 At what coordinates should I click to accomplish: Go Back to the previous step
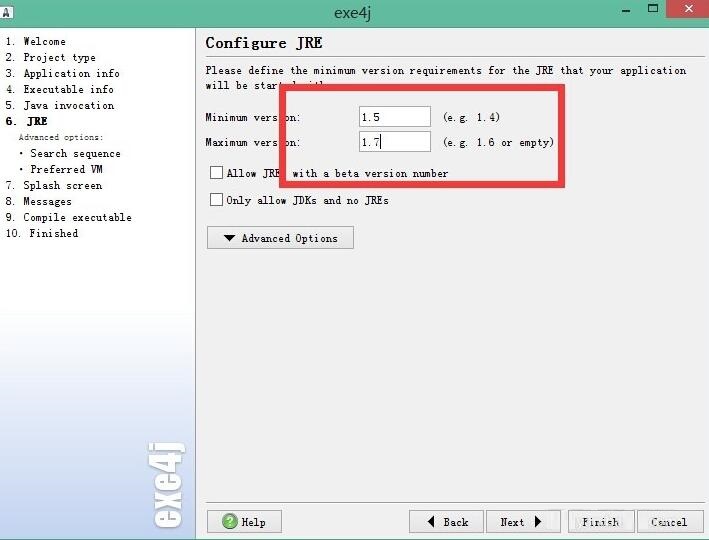tap(446, 521)
